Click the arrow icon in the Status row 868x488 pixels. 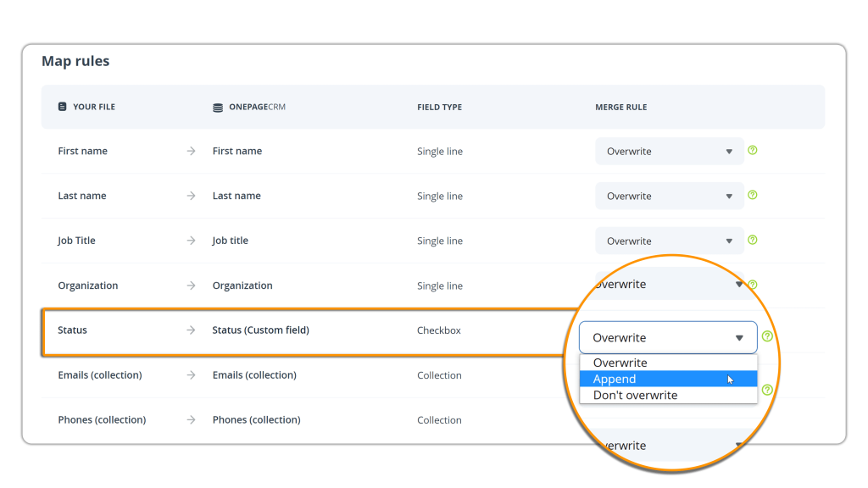[x=191, y=330]
